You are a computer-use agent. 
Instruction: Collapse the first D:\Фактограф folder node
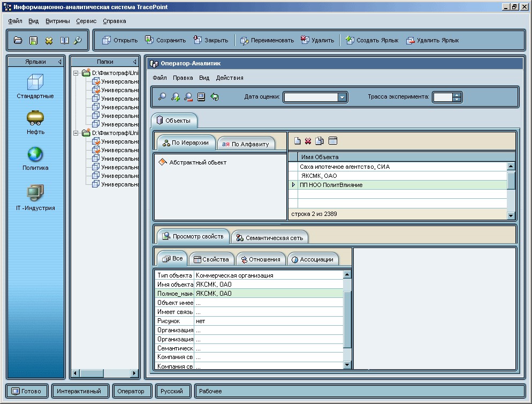pos(76,73)
